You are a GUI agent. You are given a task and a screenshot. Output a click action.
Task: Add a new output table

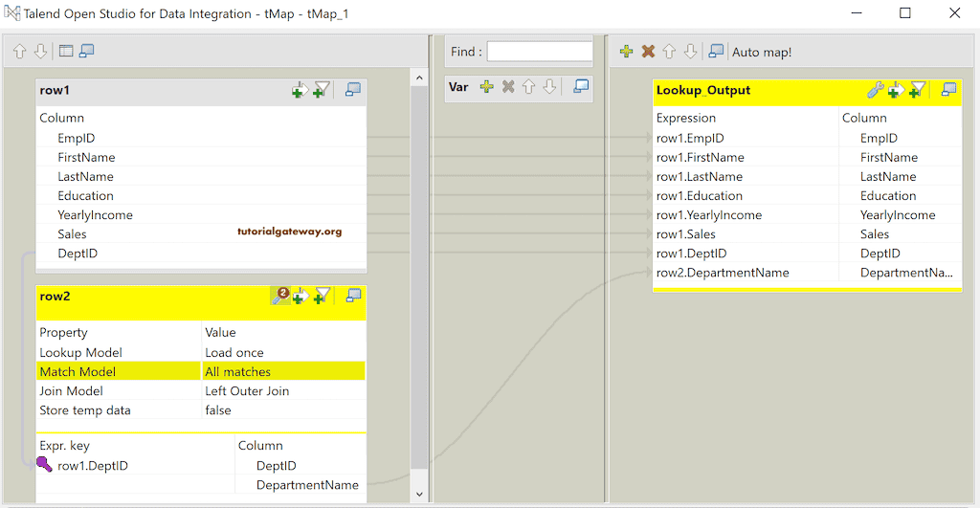(626, 52)
